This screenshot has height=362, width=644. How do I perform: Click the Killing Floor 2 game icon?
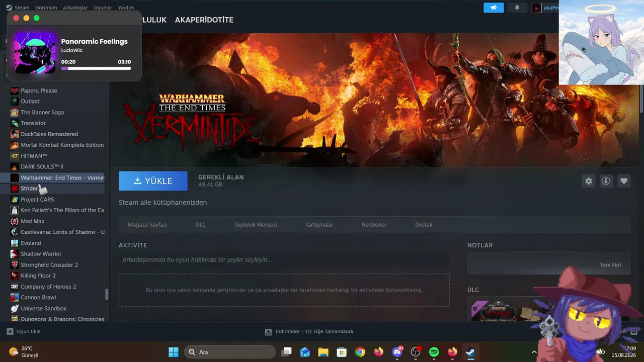(x=15, y=276)
